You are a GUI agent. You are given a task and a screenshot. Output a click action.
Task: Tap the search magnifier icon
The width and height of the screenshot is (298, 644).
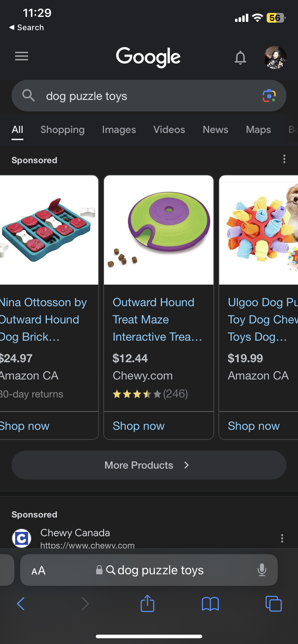pos(28,96)
